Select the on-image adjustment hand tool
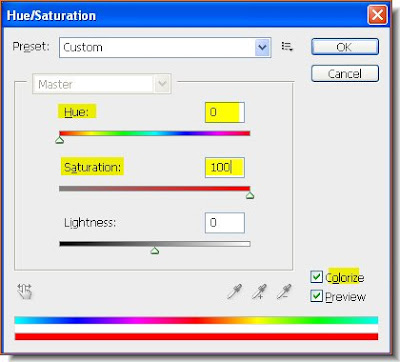The image size is (400, 362). [25, 291]
